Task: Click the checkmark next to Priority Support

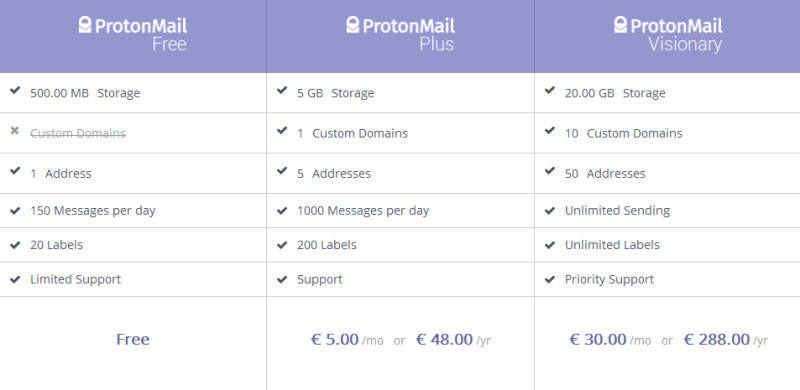Action: tap(549, 280)
